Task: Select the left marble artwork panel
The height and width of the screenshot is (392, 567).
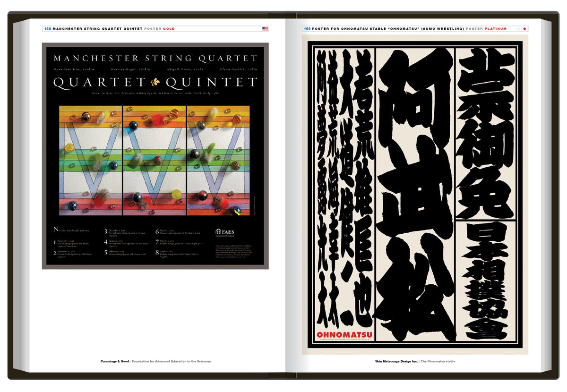Action: tap(91, 161)
